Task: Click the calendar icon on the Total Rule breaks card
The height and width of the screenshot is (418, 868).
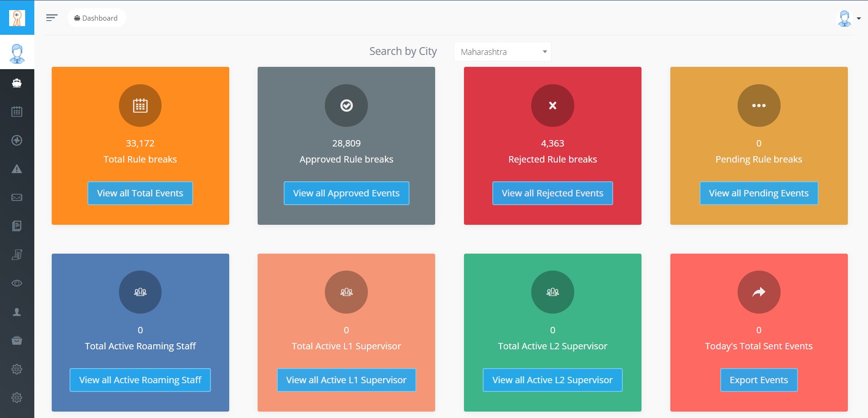Action: pyautogui.click(x=140, y=105)
